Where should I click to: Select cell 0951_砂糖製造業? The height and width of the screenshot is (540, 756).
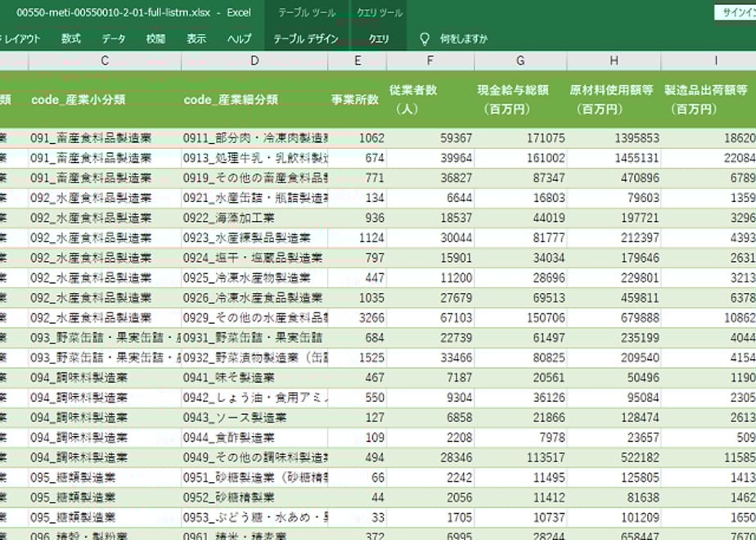pos(254,478)
